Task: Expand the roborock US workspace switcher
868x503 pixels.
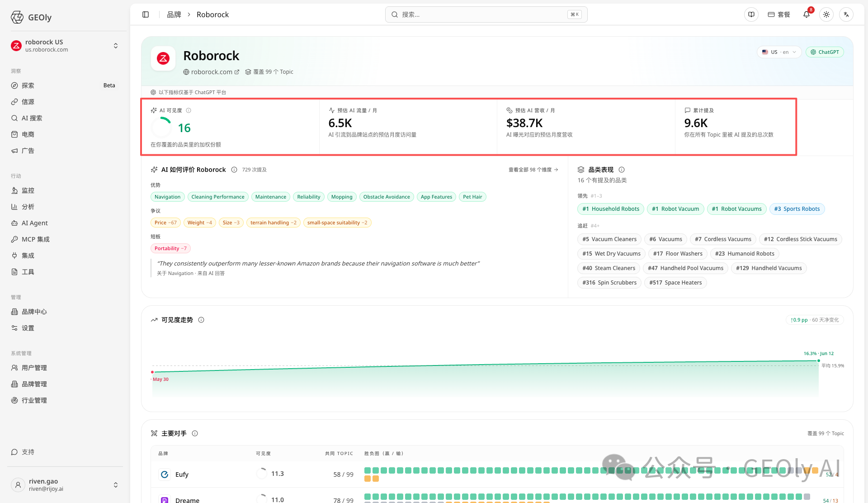Action: [116, 46]
